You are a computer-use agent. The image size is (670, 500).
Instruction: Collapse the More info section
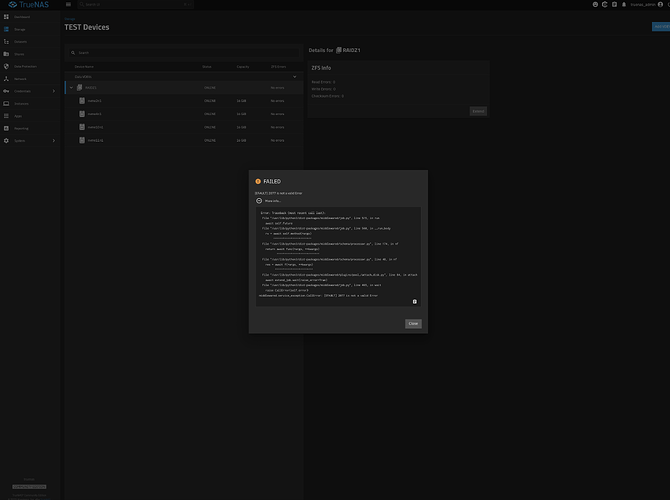[x=259, y=201]
